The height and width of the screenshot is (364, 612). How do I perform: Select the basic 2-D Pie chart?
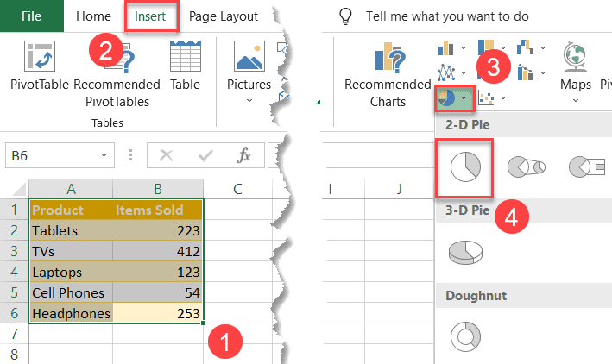[x=464, y=167]
